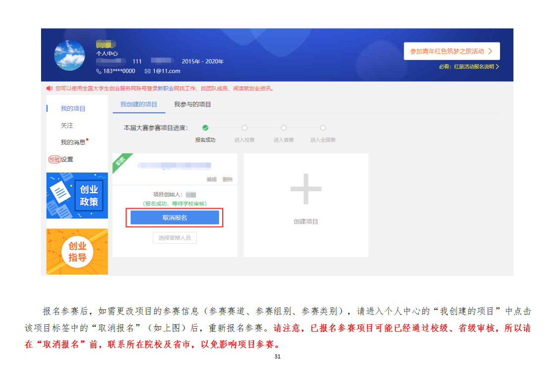Click the arrow in the 参加青年红色筑梦之旅活动 button
This screenshot has width=555, height=392.
click(x=490, y=51)
